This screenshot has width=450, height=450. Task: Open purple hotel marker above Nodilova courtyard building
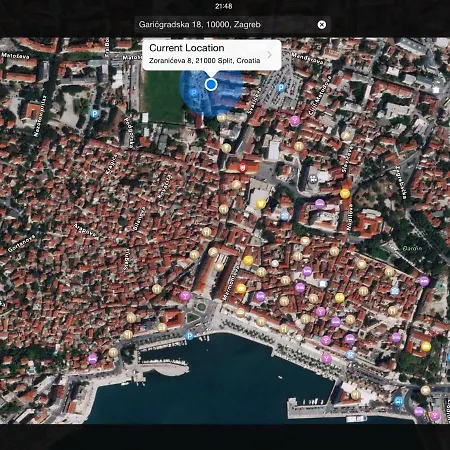tap(320, 204)
